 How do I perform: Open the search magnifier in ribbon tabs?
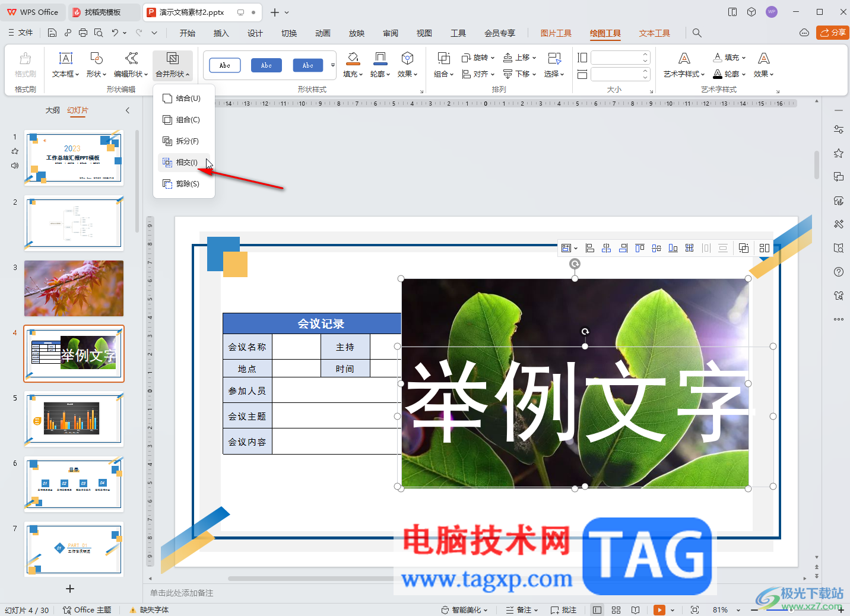(697, 33)
